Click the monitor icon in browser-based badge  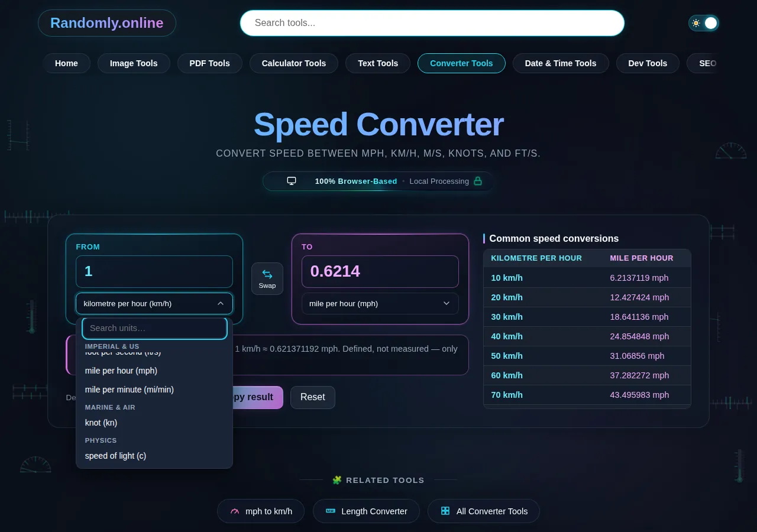(292, 181)
